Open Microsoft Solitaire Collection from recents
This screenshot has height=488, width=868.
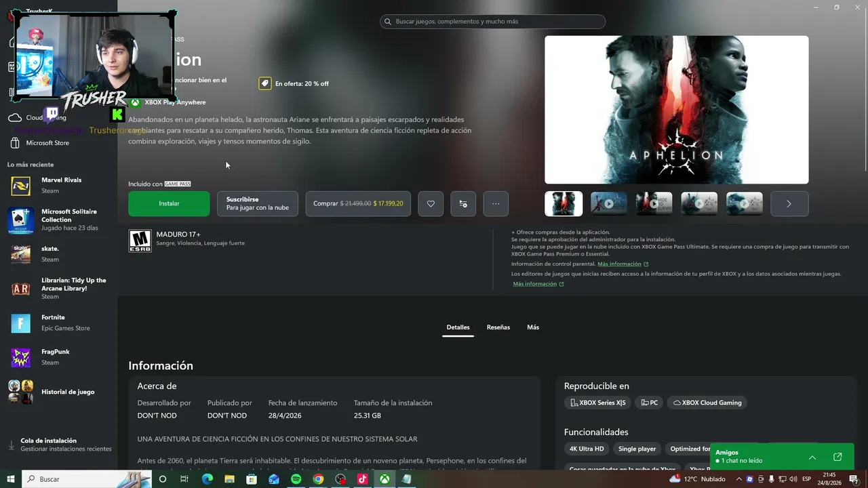58,220
